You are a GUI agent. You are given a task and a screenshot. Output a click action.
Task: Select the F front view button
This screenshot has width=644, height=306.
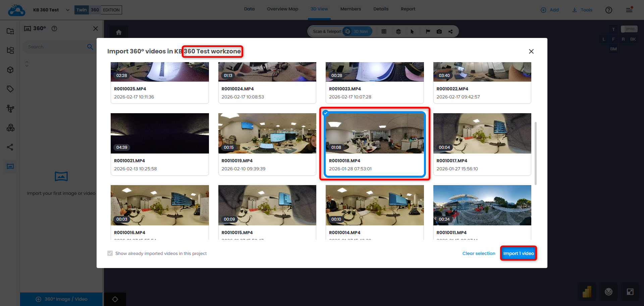pyautogui.click(x=613, y=39)
